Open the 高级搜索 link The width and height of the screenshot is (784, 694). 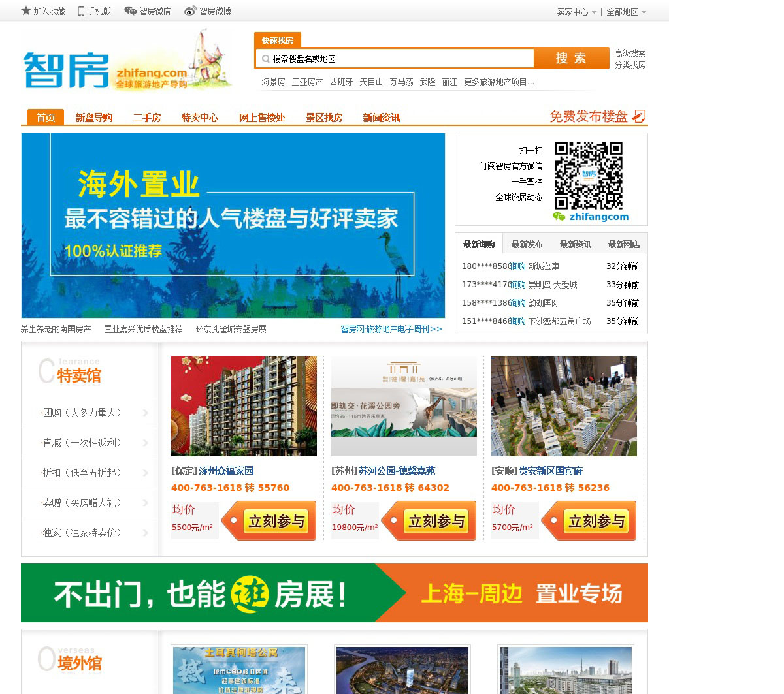tap(630, 53)
